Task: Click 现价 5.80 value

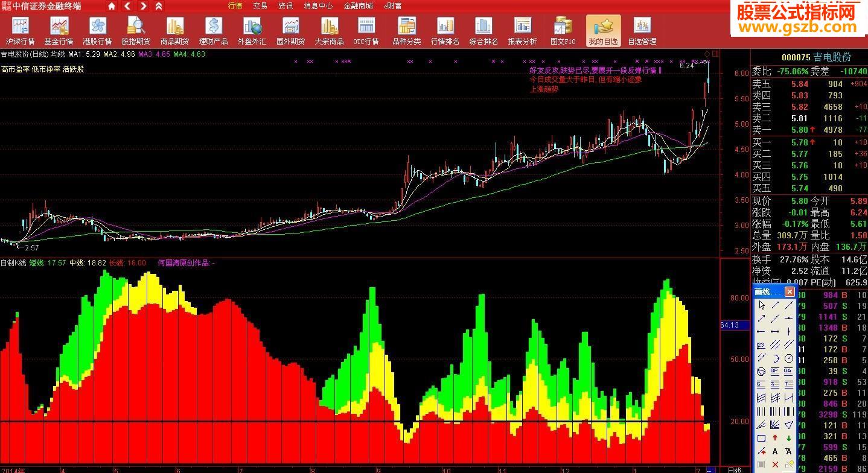Action: pos(798,201)
